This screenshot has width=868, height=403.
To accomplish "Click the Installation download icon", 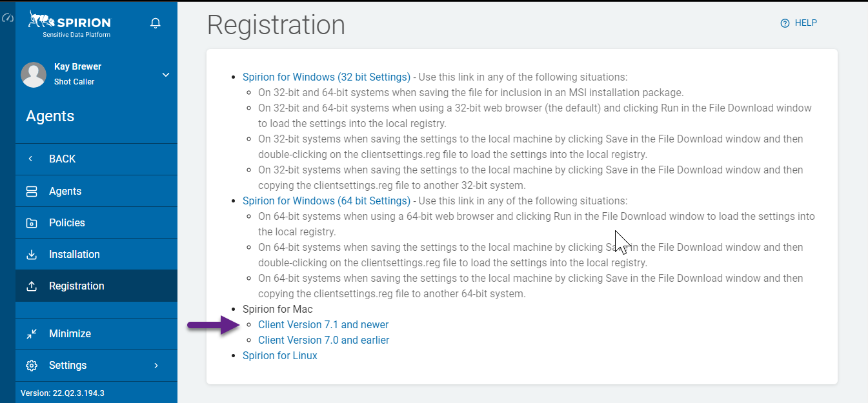I will click(32, 255).
